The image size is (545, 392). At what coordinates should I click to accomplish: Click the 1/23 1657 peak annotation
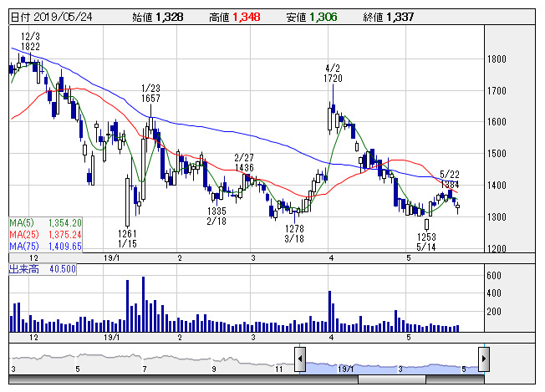pyautogui.click(x=150, y=94)
